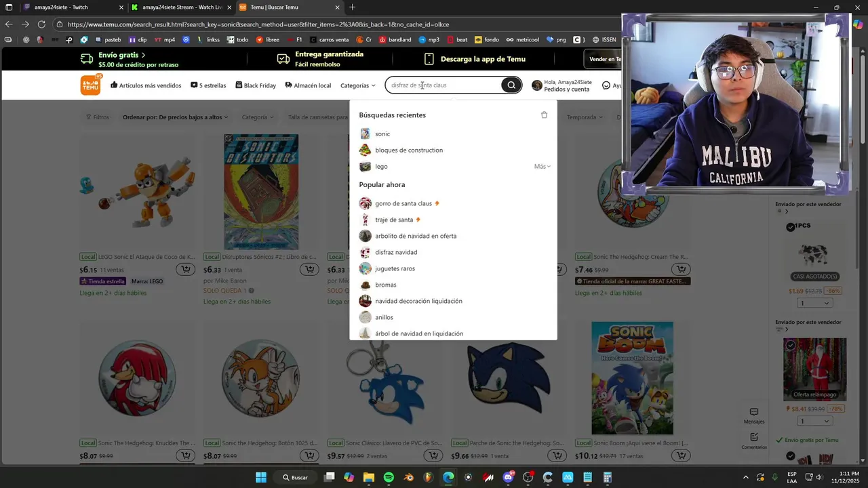Open Categoría filter dropdown
Viewport: 868px width, 488px height.
click(x=258, y=117)
